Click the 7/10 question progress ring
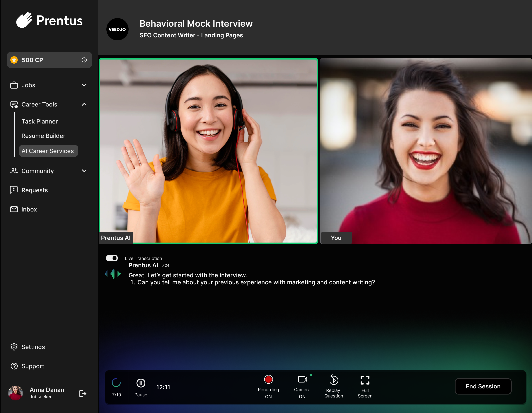This screenshot has height=413, width=532. (116, 383)
